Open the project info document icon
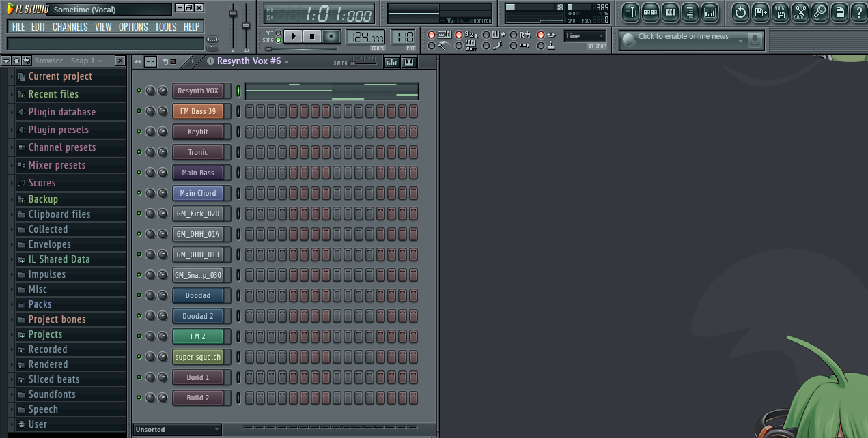The width and height of the screenshot is (868, 438). pyautogui.click(x=839, y=12)
